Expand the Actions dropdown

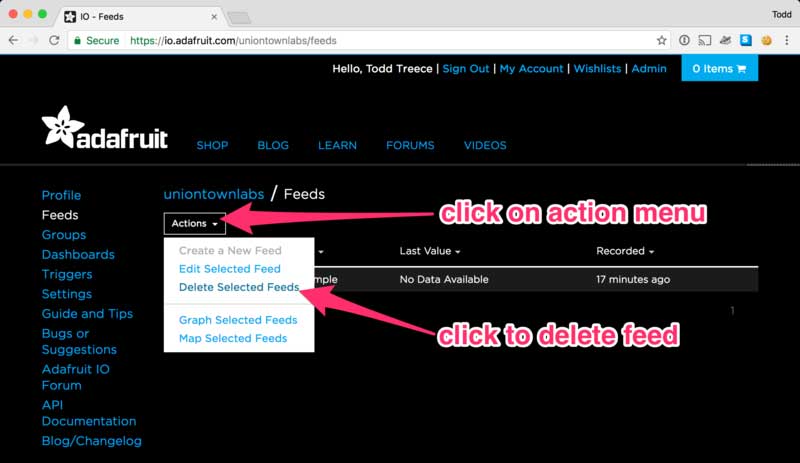pyautogui.click(x=194, y=224)
